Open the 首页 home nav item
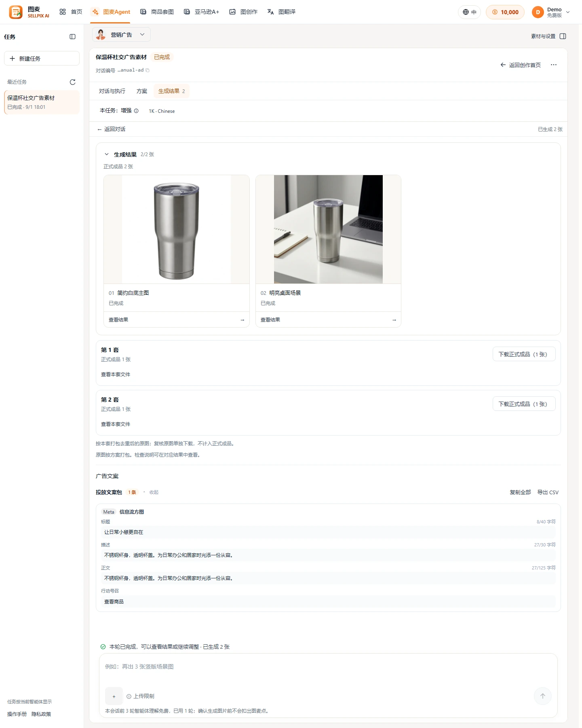The image size is (582, 728). tap(71, 12)
